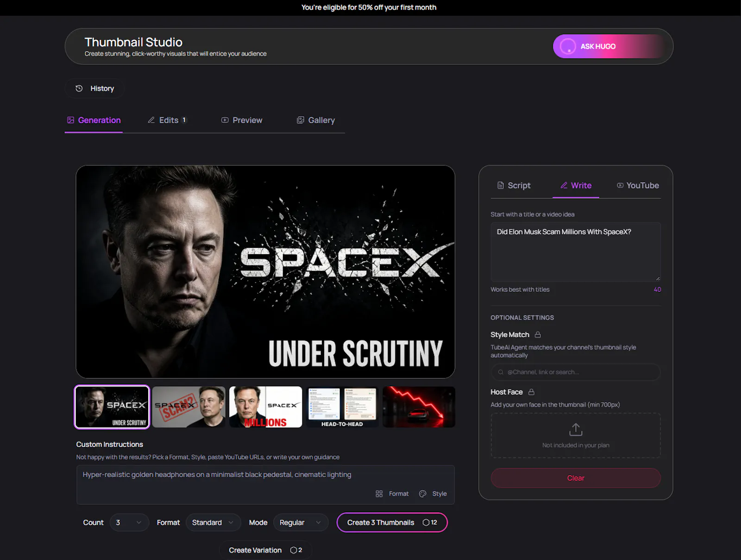Select the Head-to-Head thumbnail
741x560 pixels.
point(342,407)
